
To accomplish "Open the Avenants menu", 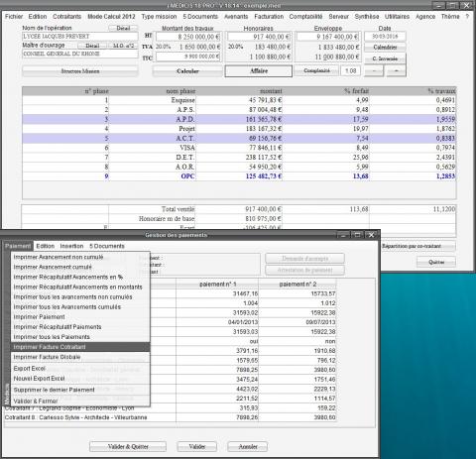I will tap(236, 16).
